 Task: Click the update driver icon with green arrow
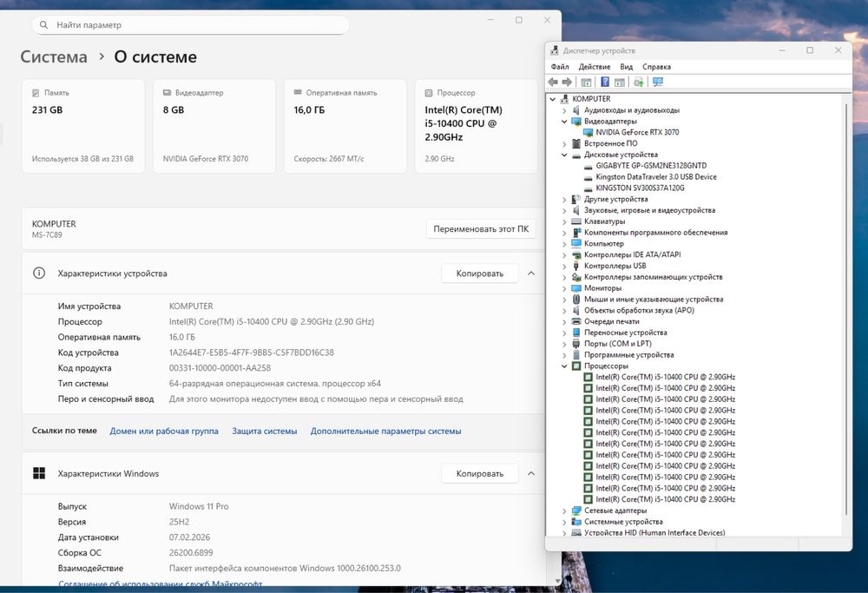point(638,82)
